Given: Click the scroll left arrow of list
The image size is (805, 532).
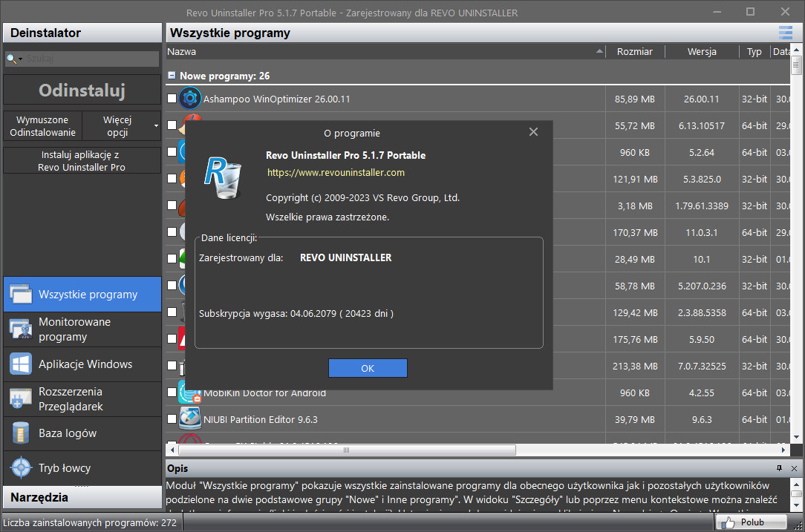Looking at the screenshot, I should click(x=172, y=450).
